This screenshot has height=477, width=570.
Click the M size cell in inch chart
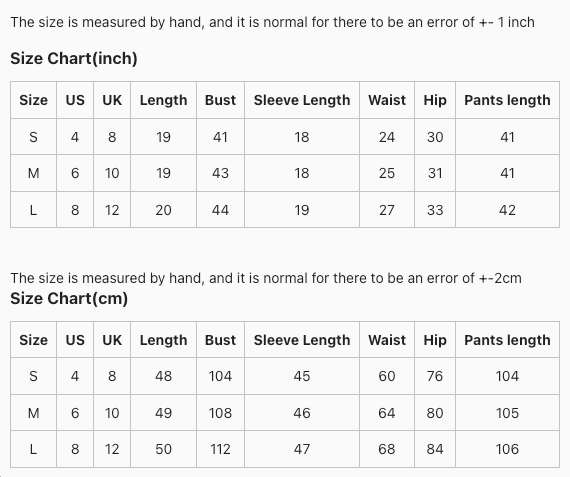(x=33, y=173)
